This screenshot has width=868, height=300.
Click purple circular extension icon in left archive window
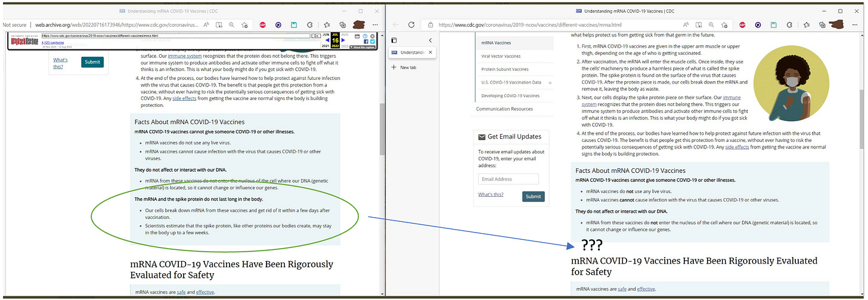[278, 25]
